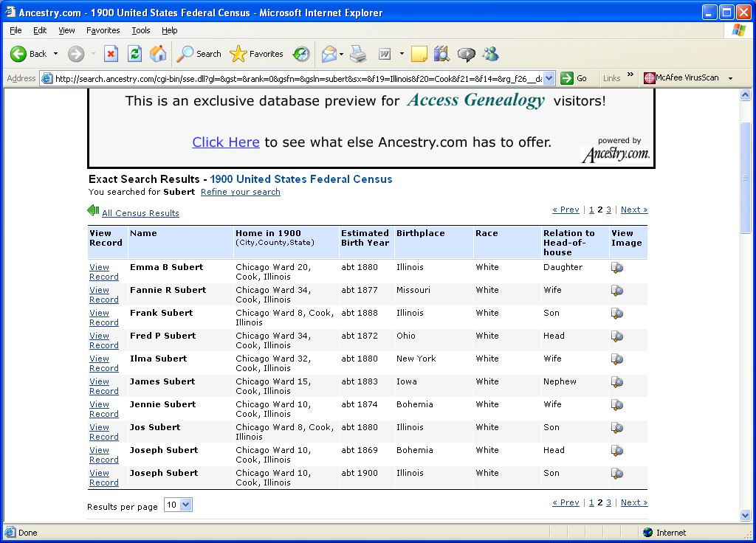Go to the Home page icon
The image size is (756, 543).
click(x=158, y=54)
